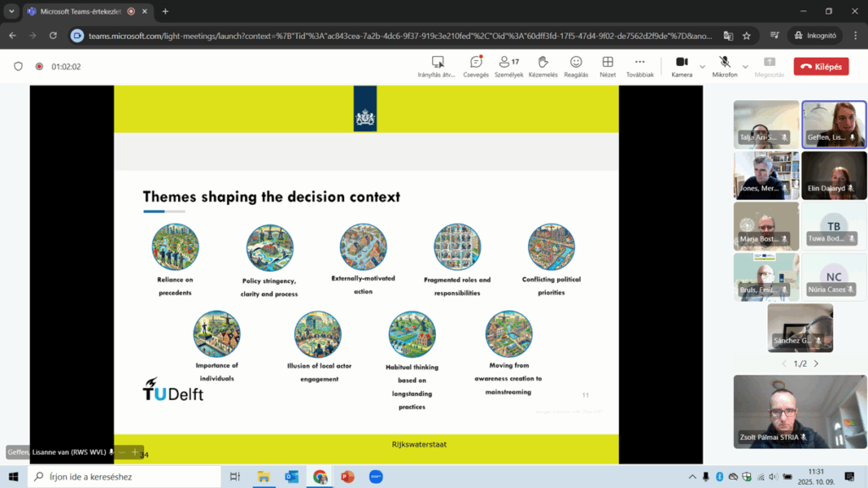
Task: Raise hand with Kézemelés button
Action: click(x=542, y=65)
